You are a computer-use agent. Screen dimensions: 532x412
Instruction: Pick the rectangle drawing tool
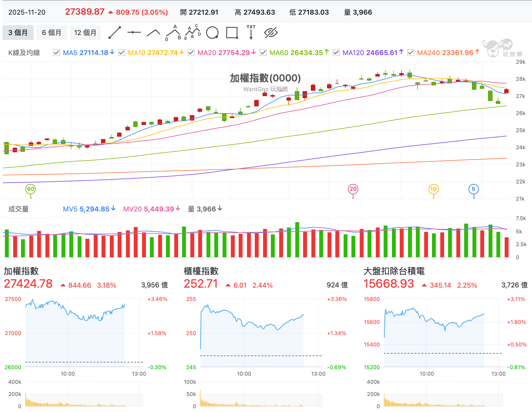[x=232, y=33]
